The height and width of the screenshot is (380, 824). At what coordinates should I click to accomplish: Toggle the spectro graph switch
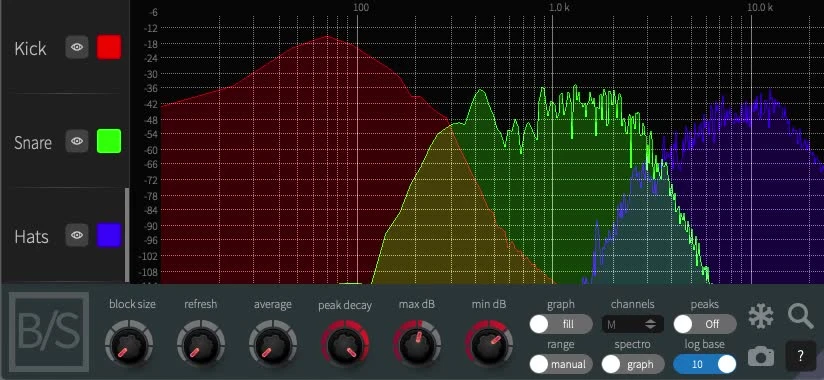point(633,364)
